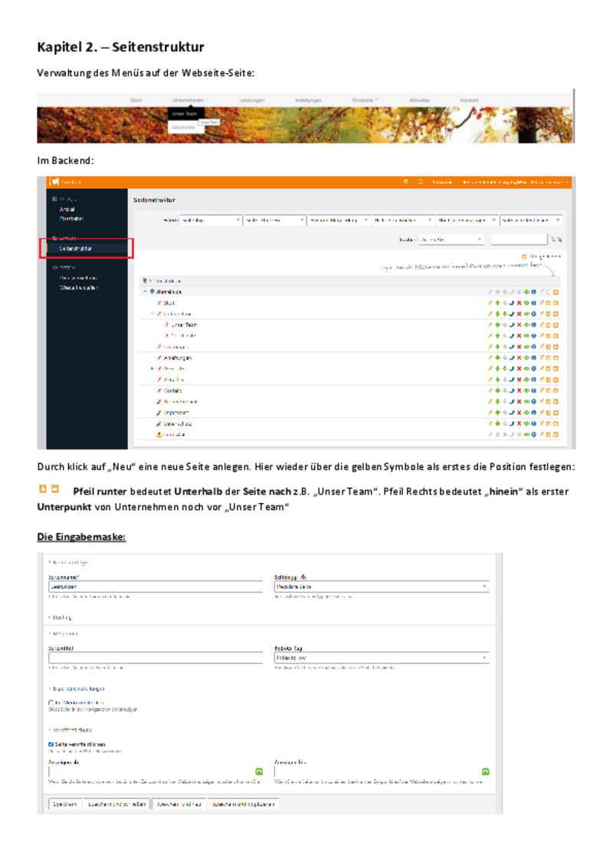Image resolution: width=613 pixels, height=868 pixels.
Task: Click green duplicate icon in Anleitungen row
Action: click(x=498, y=357)
